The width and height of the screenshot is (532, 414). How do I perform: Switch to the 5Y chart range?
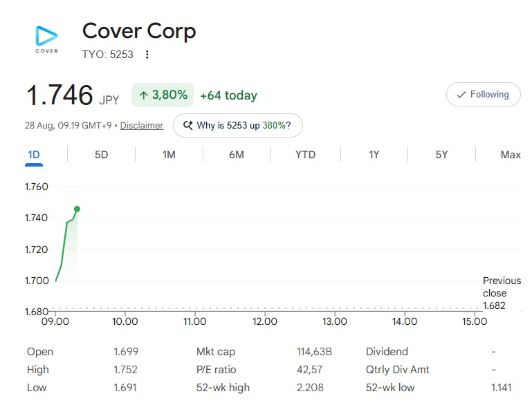tap(441, 155)
